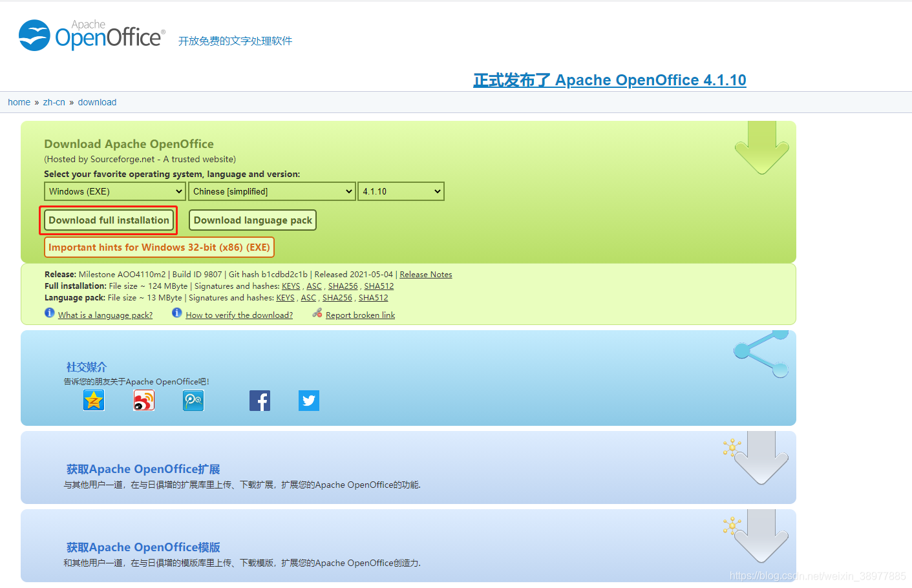This screenshot has height=588, width=912.
Task: Click the green download arrow icon
Action: pos(762,148)
